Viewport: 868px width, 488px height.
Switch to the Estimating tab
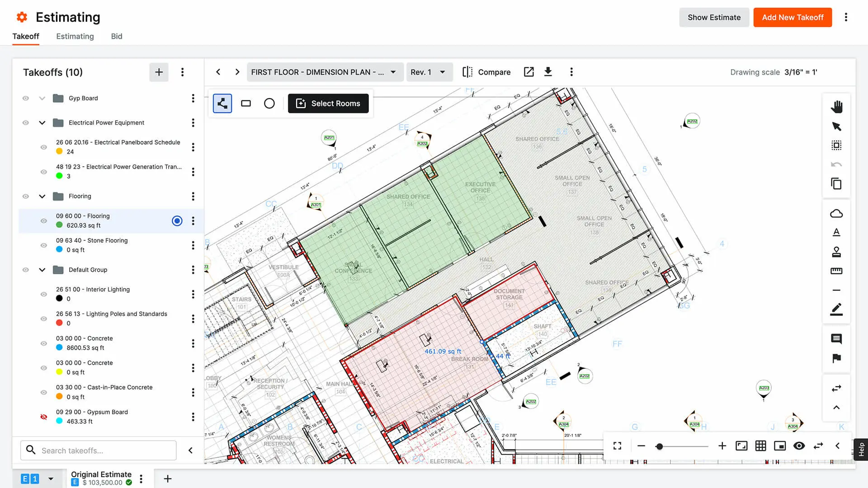(75, 36)
